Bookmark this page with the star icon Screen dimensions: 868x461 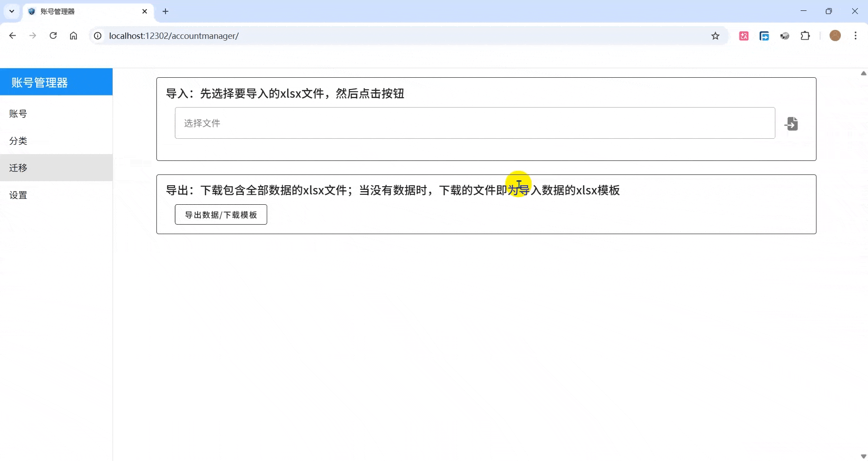coord(716,36)
